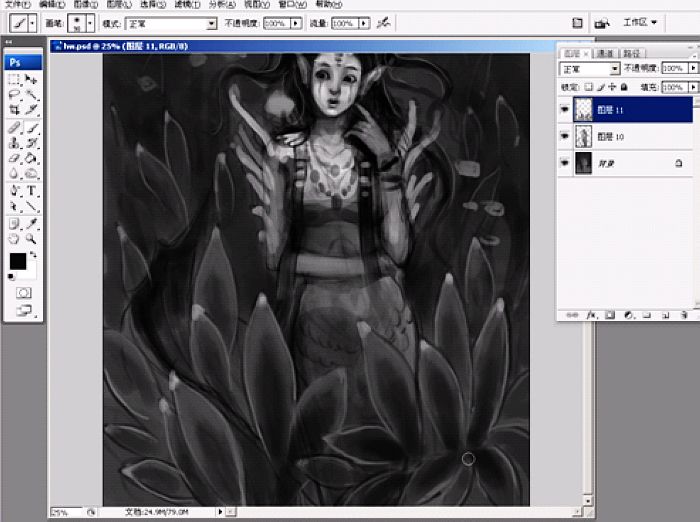Select the Lasso tool
The width and height of the screenshot is (700, 522).
[14, 94]
